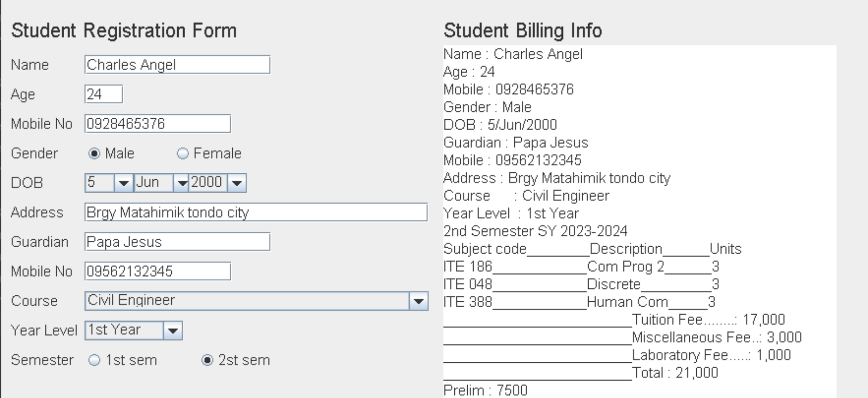Click the Address text field
Image resolution: width=868 pixels, height=398 pixels.
(x=256, y=212)
